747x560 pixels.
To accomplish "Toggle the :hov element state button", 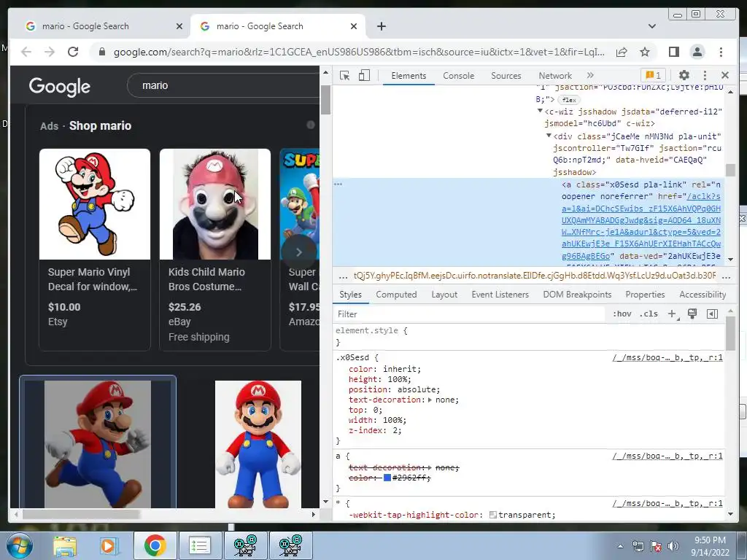I will (622, 314).
